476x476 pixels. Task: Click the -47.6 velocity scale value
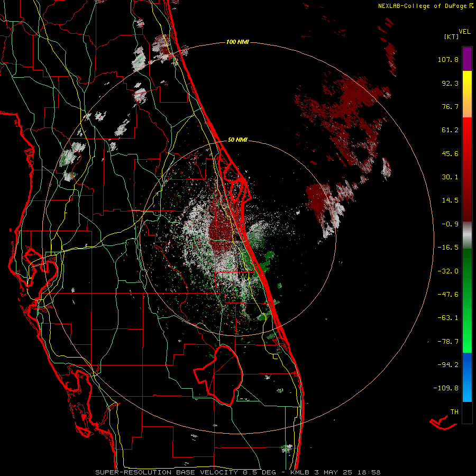[x=448, y=295]
